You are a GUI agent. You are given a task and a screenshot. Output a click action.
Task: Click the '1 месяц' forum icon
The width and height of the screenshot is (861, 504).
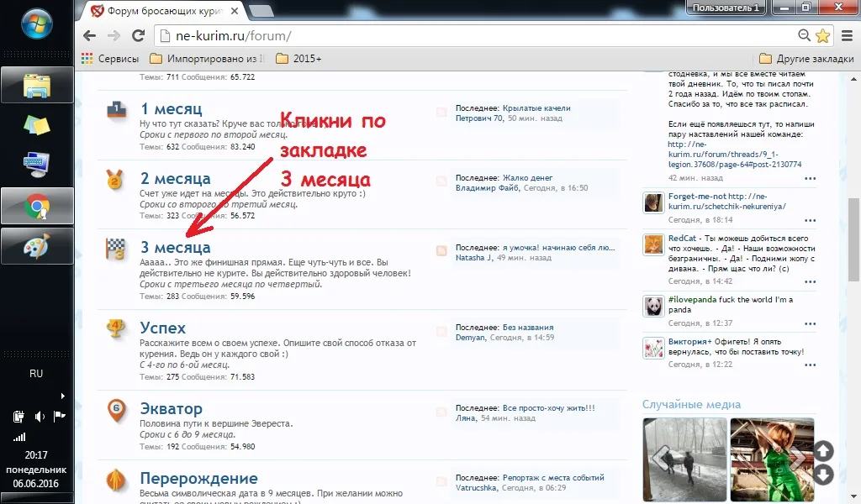116,110
